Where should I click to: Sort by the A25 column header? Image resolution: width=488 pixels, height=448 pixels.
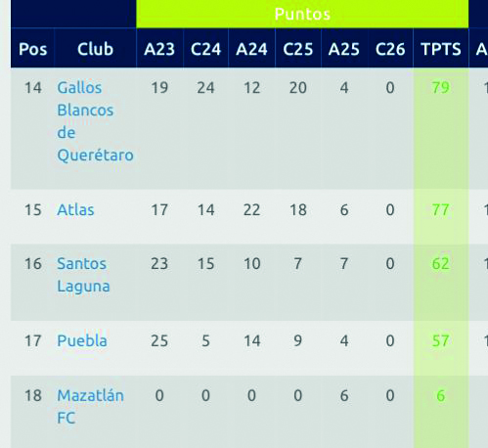344,49
